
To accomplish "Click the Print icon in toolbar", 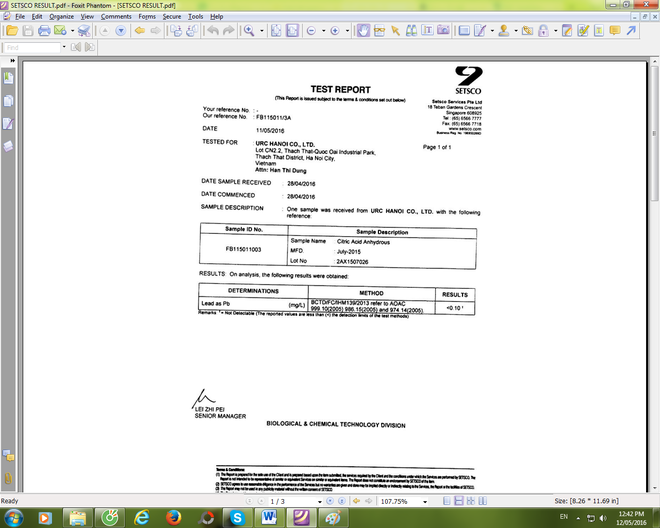I will tap(44, 31).
